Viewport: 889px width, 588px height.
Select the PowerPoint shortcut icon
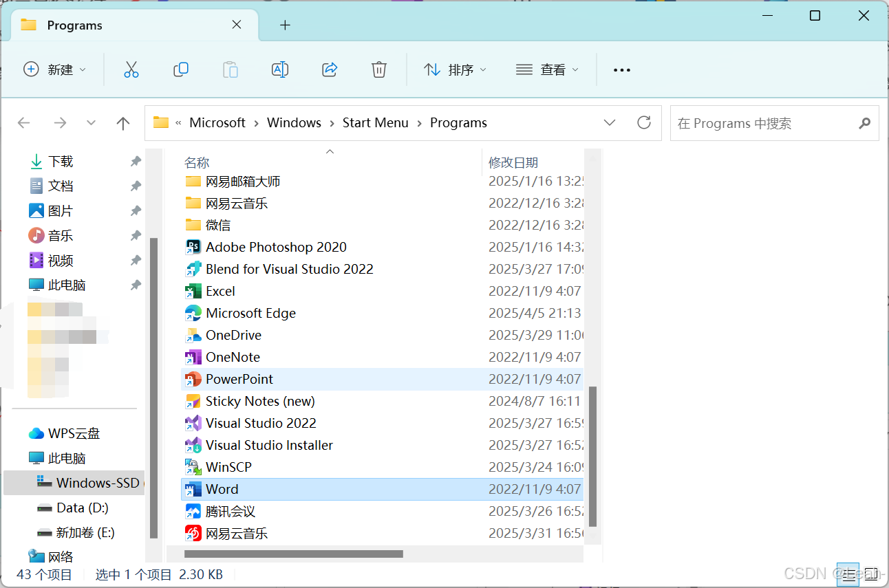(193, 380)
